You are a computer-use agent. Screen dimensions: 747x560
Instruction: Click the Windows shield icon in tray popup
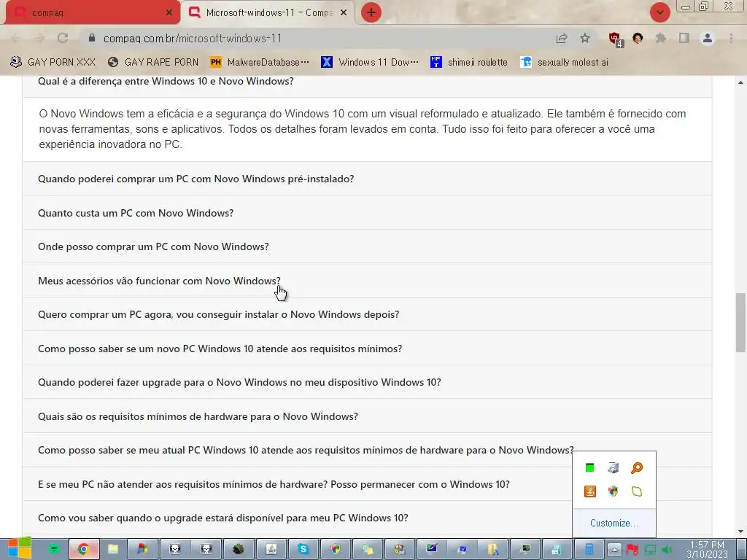click(613, 491)
